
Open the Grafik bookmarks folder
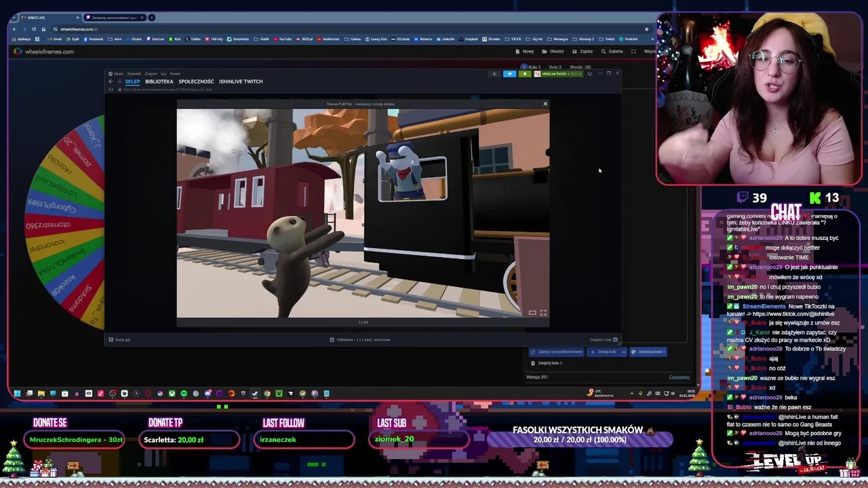[262, 39]
